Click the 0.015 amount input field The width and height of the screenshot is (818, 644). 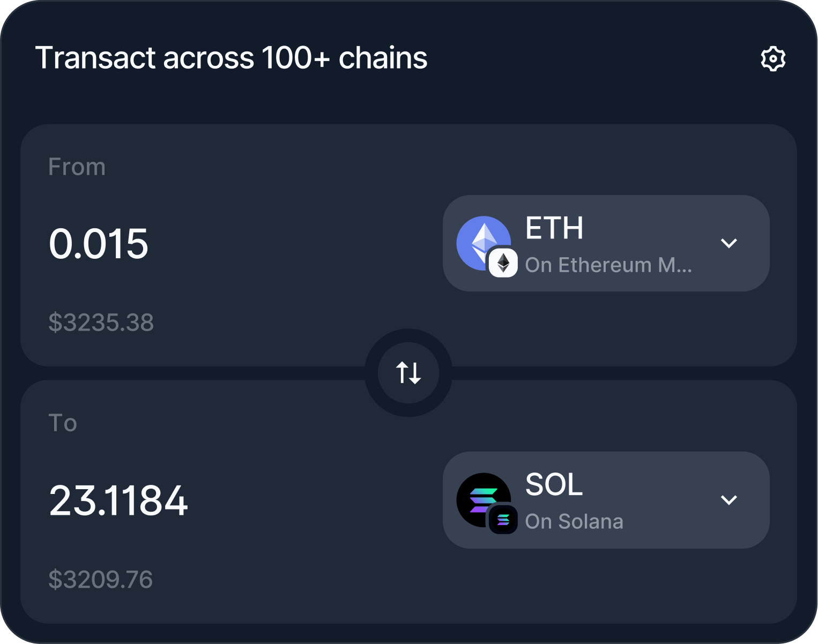pos(98,244)
